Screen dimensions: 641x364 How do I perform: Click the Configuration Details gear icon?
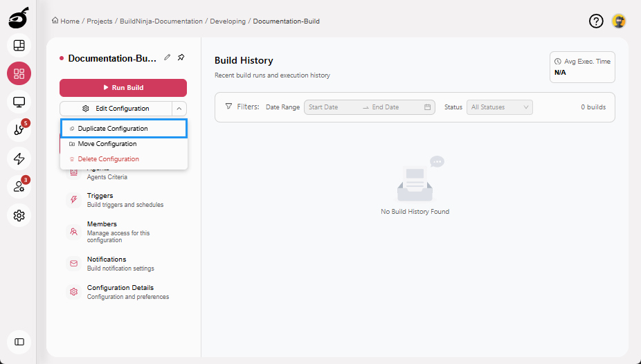[x=73, y=292]
